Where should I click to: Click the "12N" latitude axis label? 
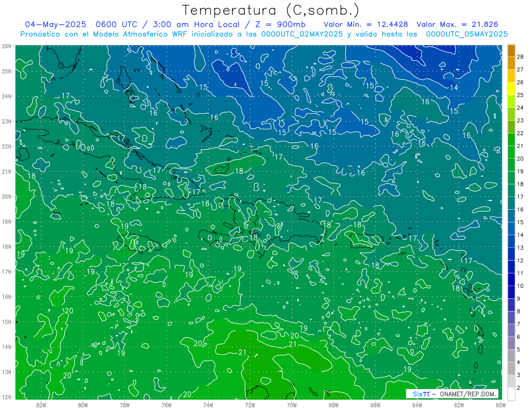(x=7, y=397)
